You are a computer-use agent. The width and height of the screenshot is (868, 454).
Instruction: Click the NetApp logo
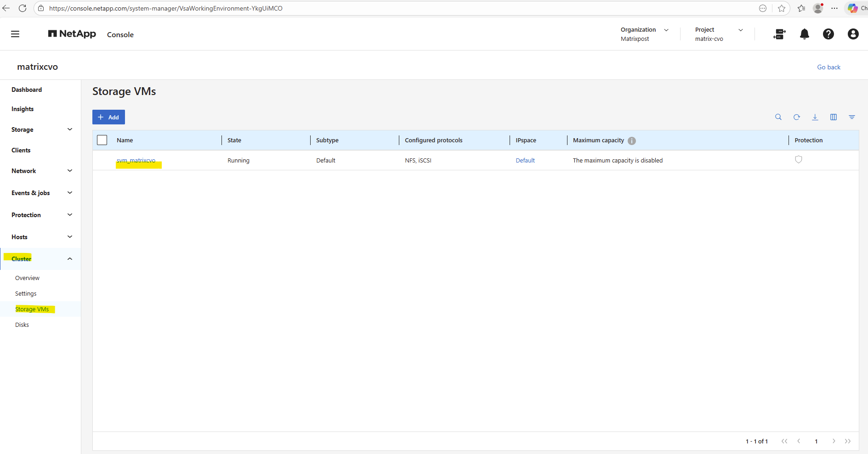click(72, 34)
